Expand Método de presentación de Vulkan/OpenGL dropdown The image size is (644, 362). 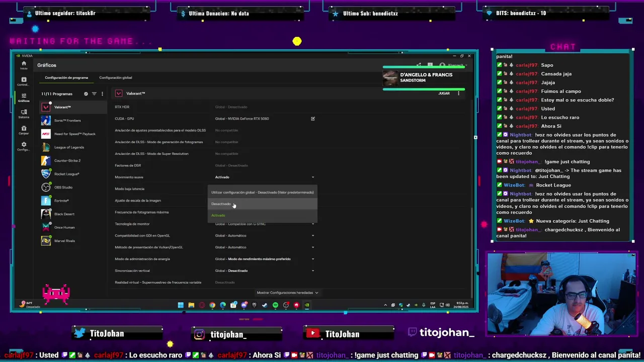pyautogui.click(x=312, y=247)
